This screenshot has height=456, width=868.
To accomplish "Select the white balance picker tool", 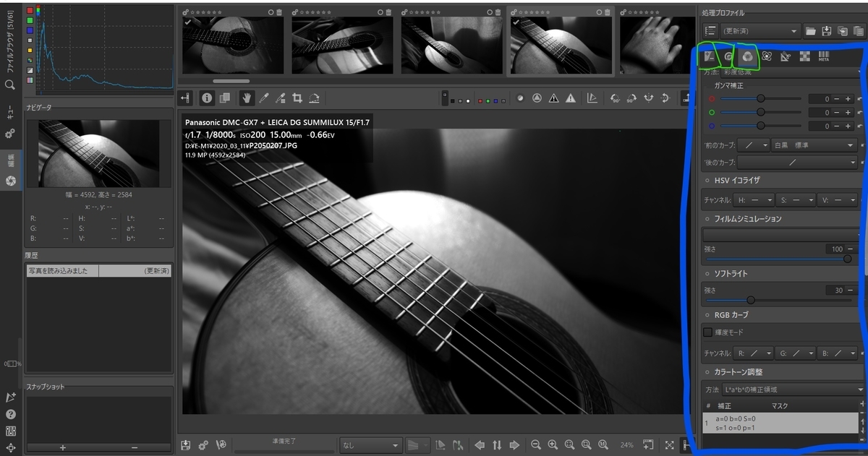I will click(x=264, y=98).
